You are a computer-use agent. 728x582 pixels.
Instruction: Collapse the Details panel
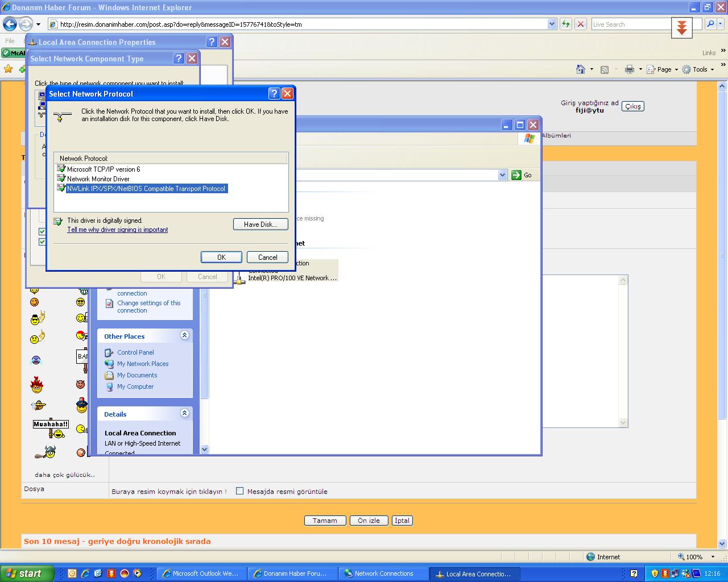click(x=184, y=413)
